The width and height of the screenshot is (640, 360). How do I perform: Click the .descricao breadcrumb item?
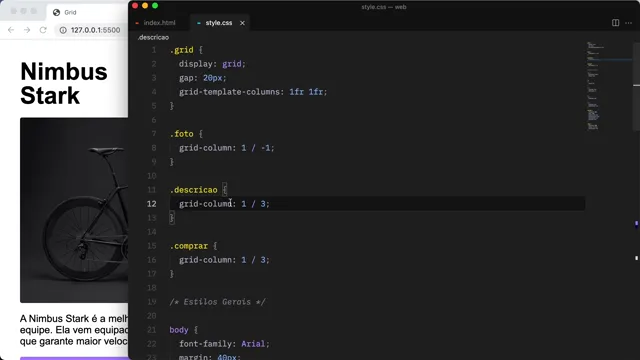pyautogui.click(x=153, y=37)
